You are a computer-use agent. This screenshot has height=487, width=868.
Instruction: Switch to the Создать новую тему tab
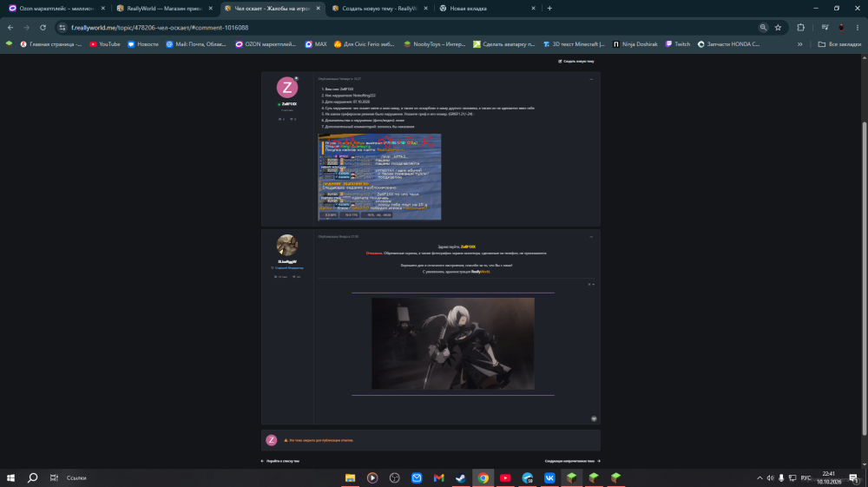click(379, 9)
